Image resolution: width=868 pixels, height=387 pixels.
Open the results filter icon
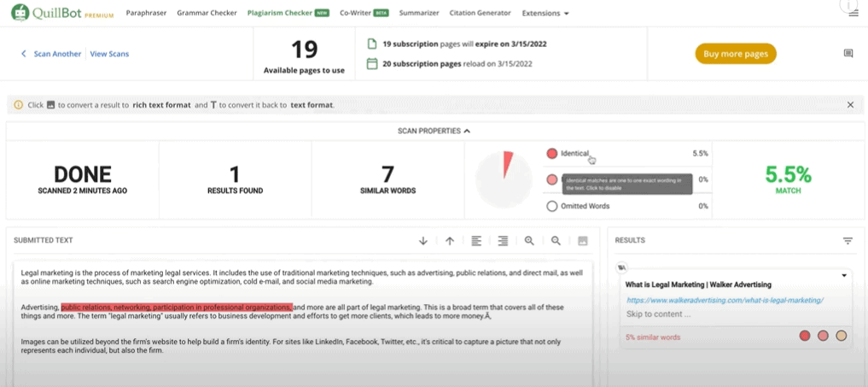[848, 241]
